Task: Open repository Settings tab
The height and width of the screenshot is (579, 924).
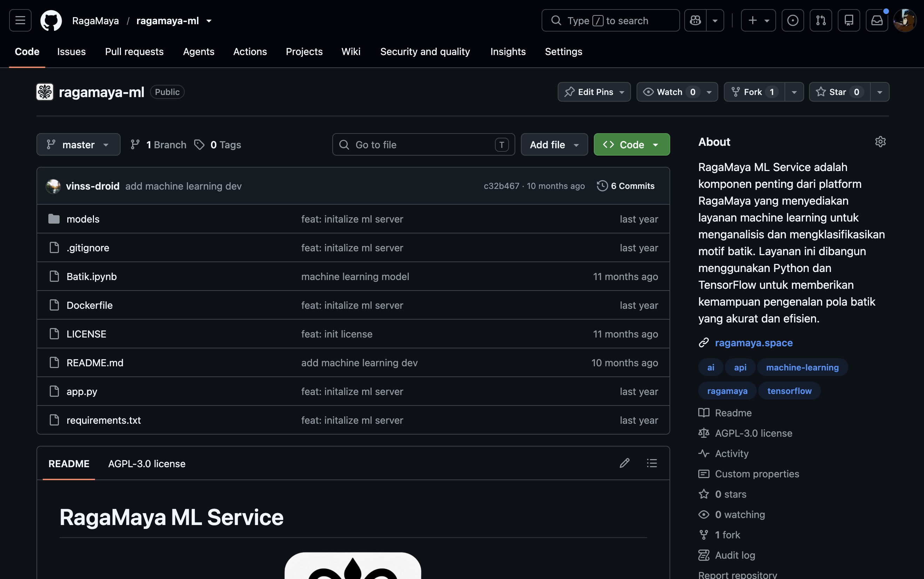Action: [563, 51]
